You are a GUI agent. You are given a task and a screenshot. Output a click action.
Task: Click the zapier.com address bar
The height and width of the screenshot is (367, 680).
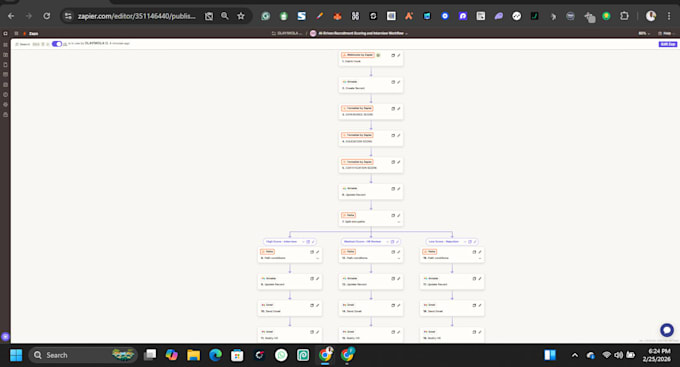[x=136, y=16]
